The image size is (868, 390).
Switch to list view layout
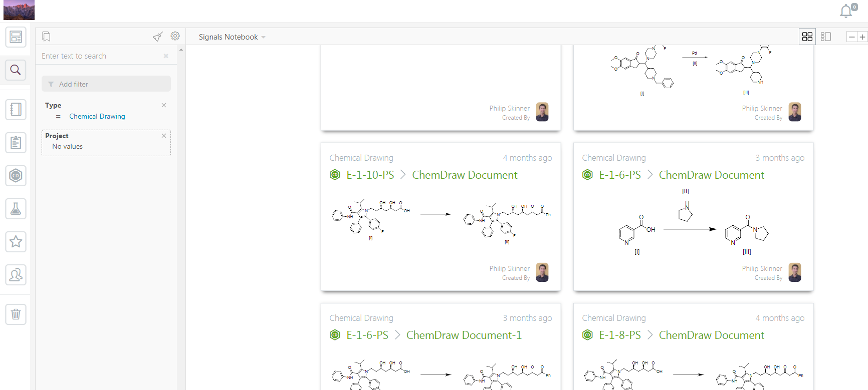[826, 37]
